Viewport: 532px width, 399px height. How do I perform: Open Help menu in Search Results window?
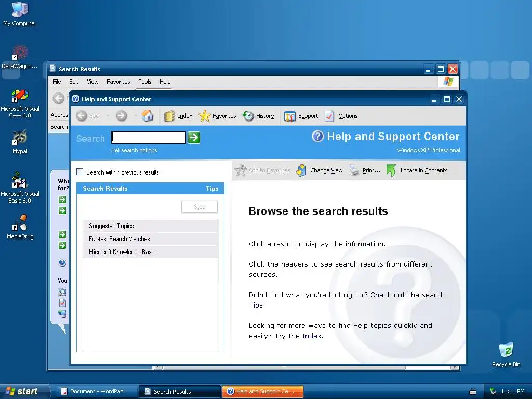coord(165,82)
